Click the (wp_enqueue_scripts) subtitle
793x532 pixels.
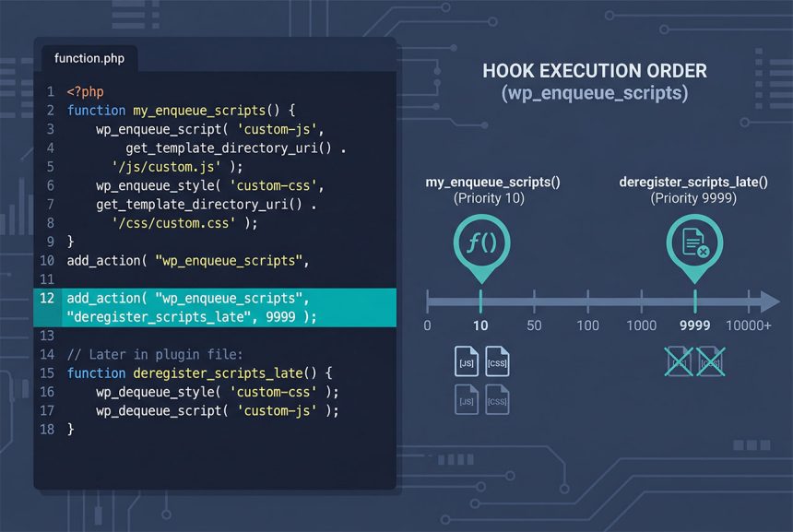594,93
